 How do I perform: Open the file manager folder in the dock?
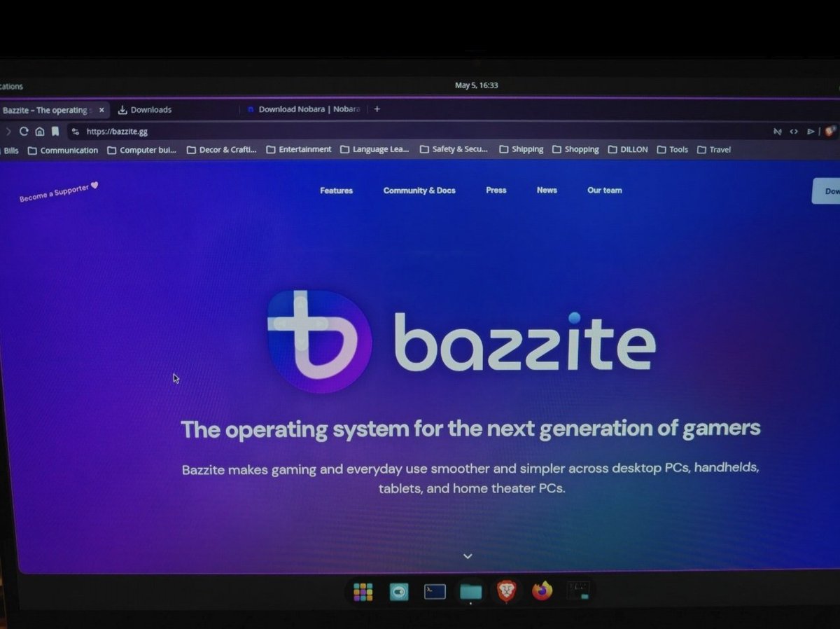click(470, 592)
